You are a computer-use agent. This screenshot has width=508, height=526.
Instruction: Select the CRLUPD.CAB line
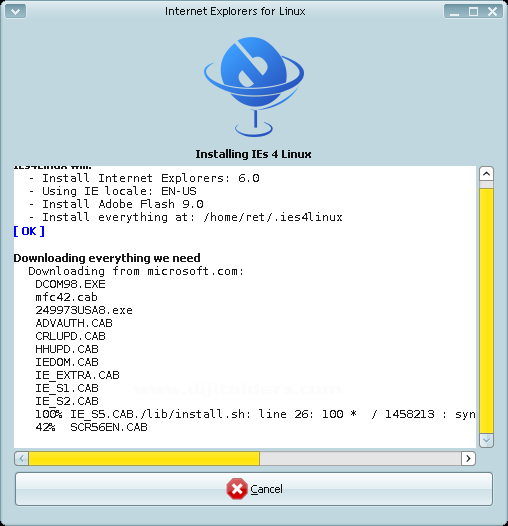point(70,336)
